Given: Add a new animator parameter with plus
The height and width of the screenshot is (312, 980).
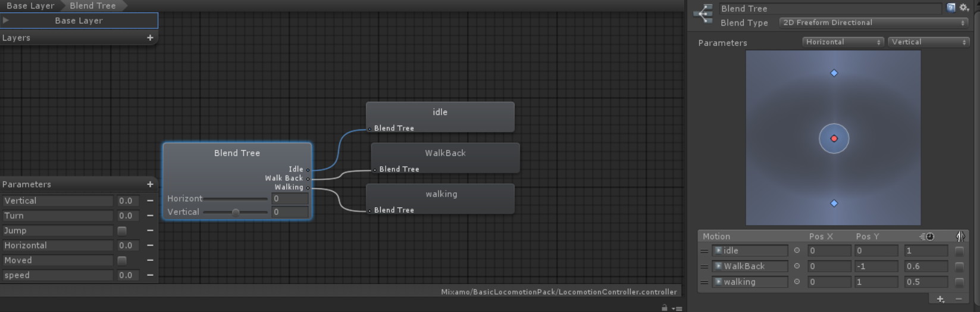Looking at the screenshot, I should coord(150,185).
